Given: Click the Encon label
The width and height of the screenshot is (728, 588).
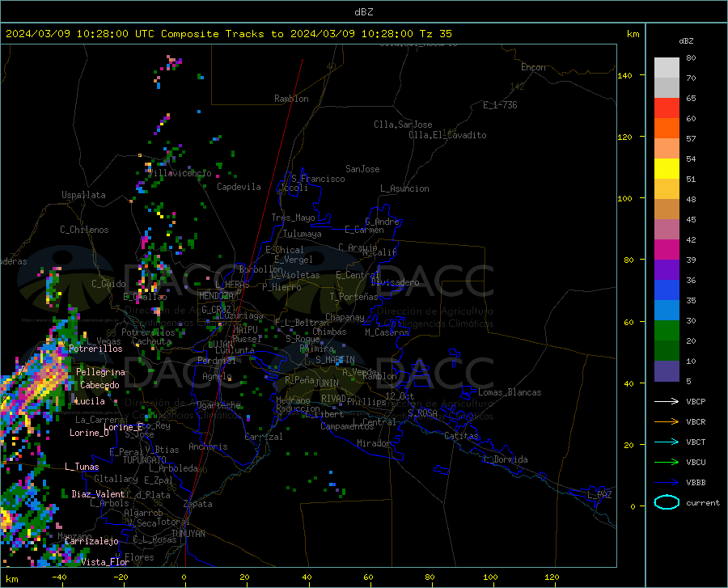Looking at the screenshot, I should click(533, 67).
